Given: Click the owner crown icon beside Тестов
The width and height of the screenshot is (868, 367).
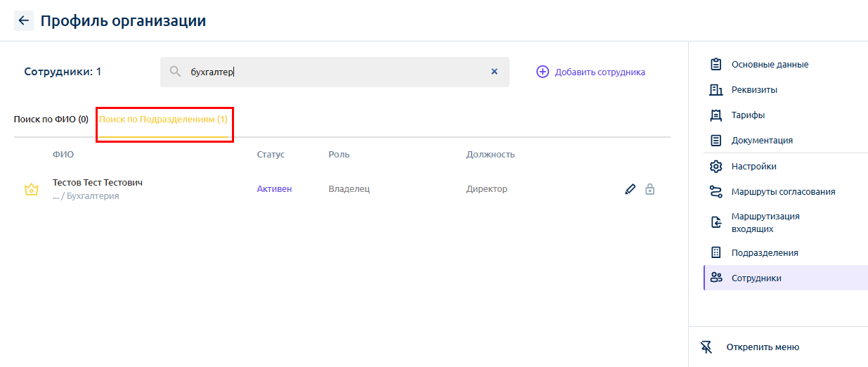Looking at the screenshot, I should point(32,189).
